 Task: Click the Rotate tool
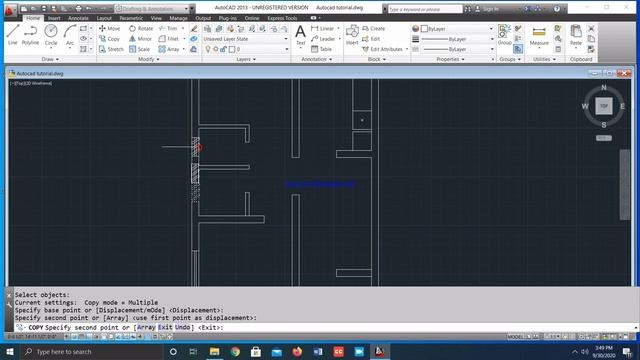coord(141,29)
